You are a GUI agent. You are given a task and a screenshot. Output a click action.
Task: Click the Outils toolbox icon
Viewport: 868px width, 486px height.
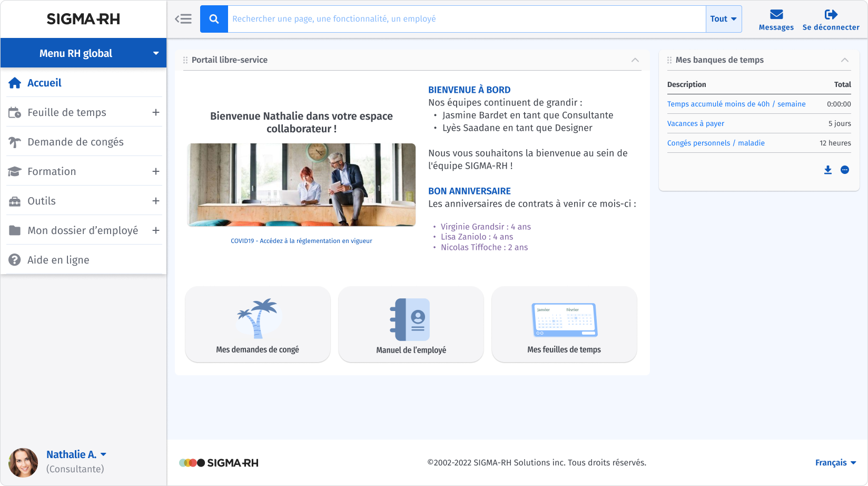[14, 200]
